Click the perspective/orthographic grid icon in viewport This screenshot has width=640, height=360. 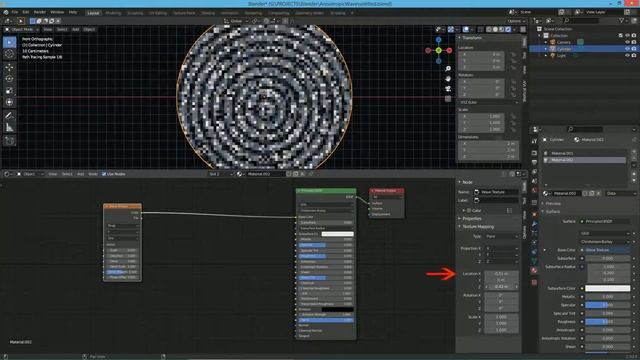click(x=448, y=99)
